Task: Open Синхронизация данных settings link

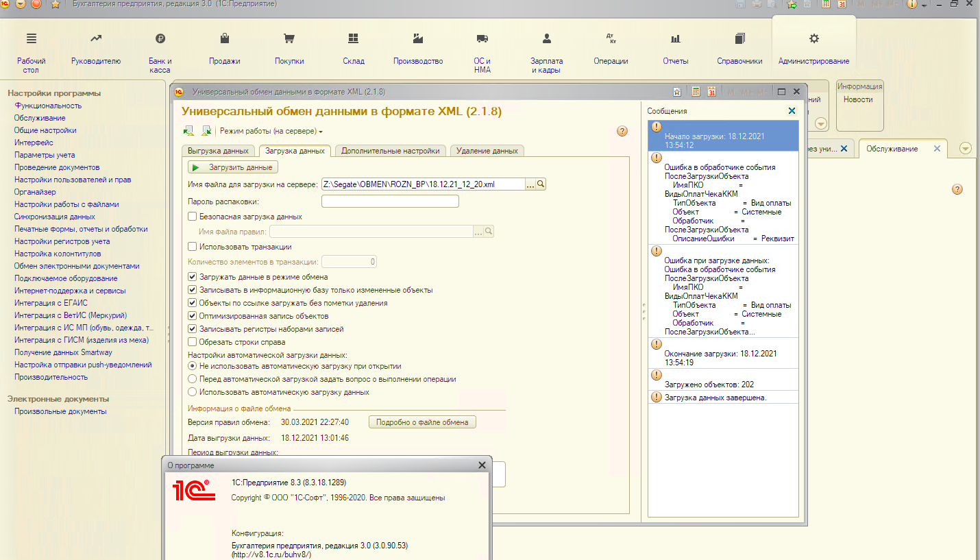Action: pyautogui.click(x=55, y=217)
